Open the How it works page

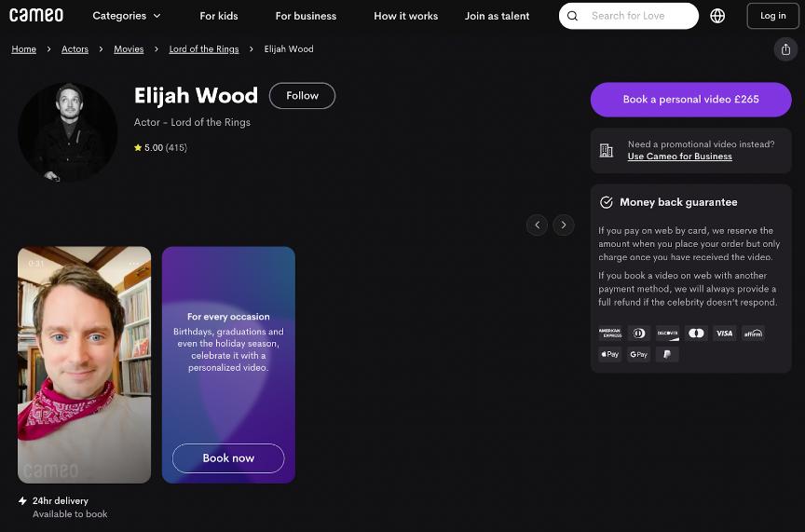405,16
